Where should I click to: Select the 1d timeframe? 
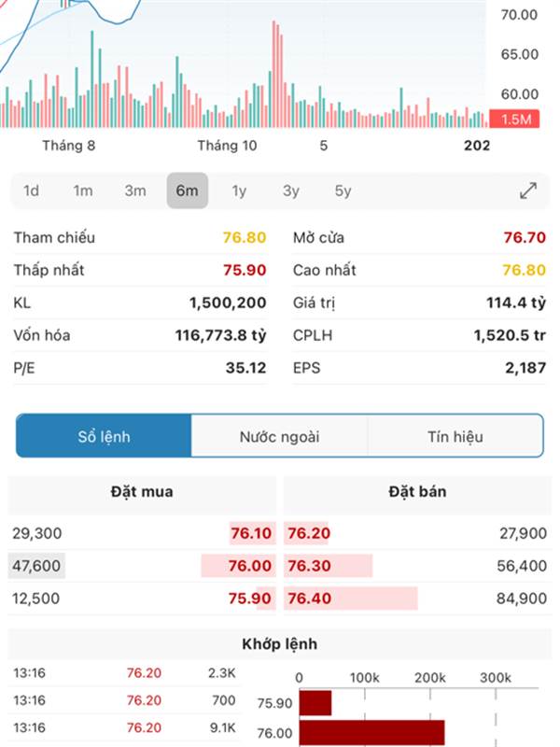(x=31, y=190)
